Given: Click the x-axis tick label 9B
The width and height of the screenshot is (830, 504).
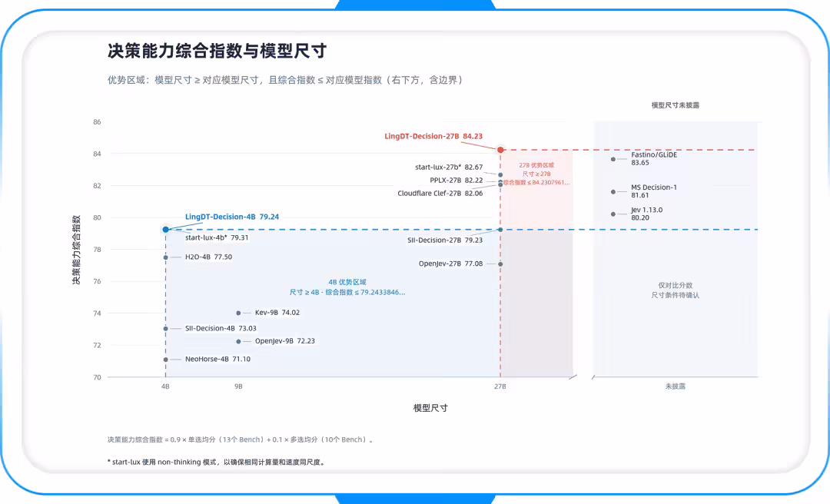Looking at the screenshot, I should click(x=239, y=386).
